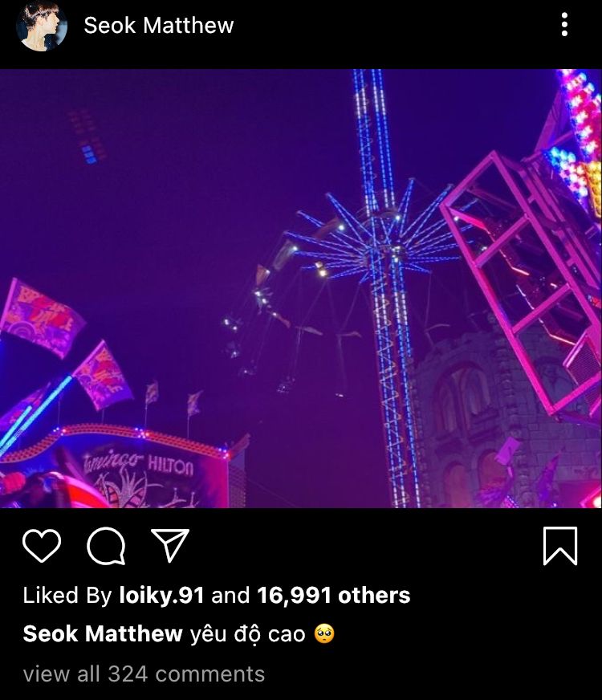
Task: Show the list of 16,991 others who liked
Action: 333,595
